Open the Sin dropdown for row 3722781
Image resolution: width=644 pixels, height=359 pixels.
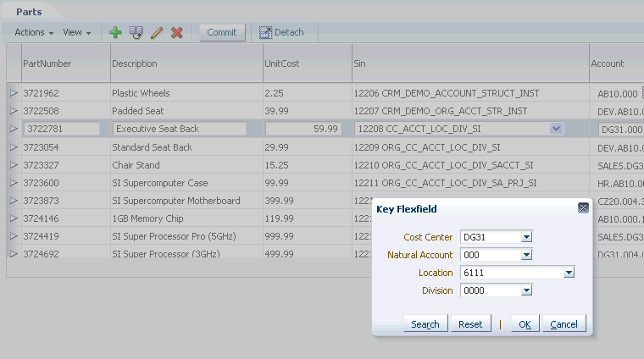pyautogui.click(x=556, y=129)
